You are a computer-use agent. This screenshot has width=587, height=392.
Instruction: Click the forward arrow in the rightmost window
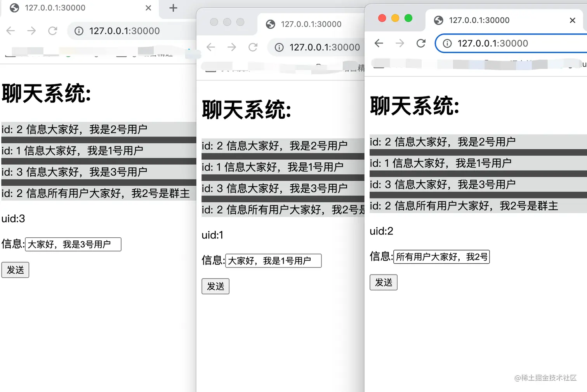399,43
